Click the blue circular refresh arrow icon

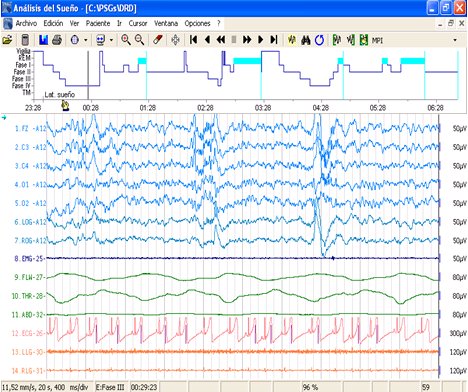[319, 40]
